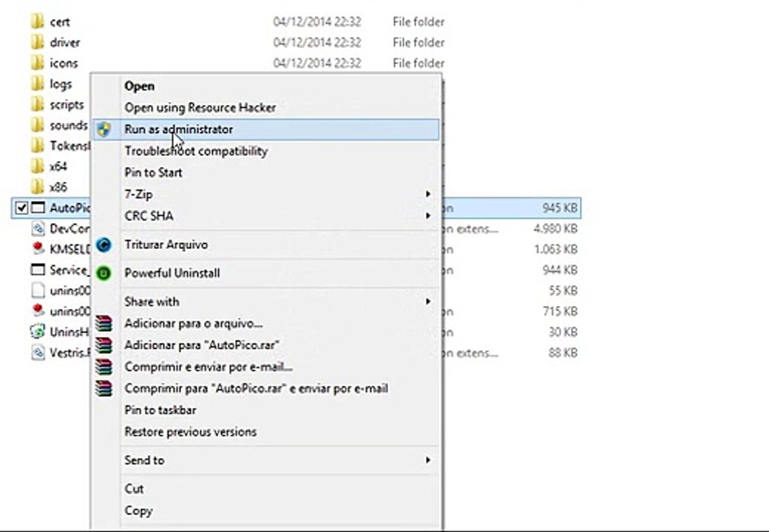Click the 1.063 KB size value

coord(555,249)
